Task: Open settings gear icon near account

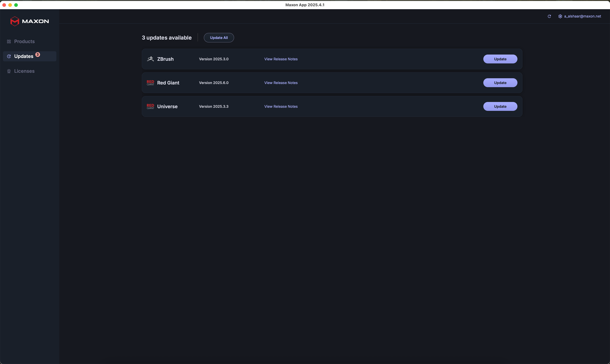Action: [x=560, y=16]
